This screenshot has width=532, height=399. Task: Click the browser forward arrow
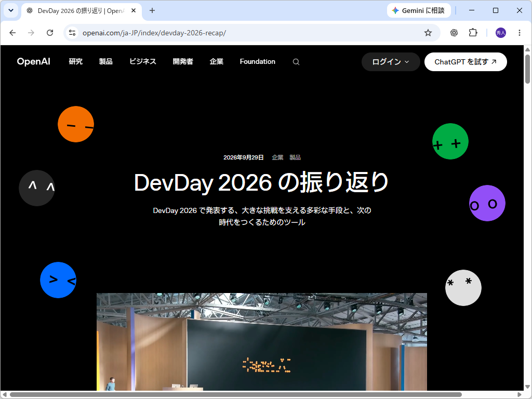(x=31, y=33)
